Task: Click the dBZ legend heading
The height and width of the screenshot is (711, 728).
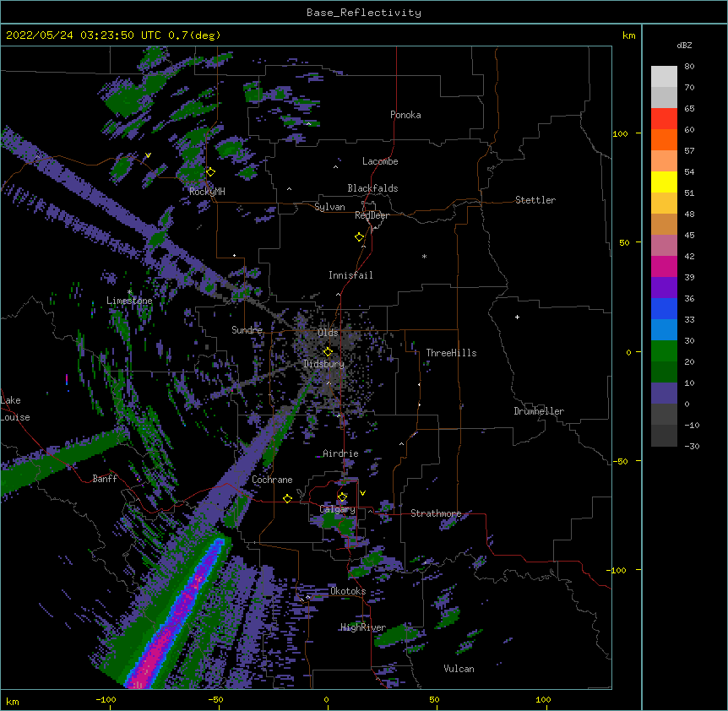Action: (684, 46)
